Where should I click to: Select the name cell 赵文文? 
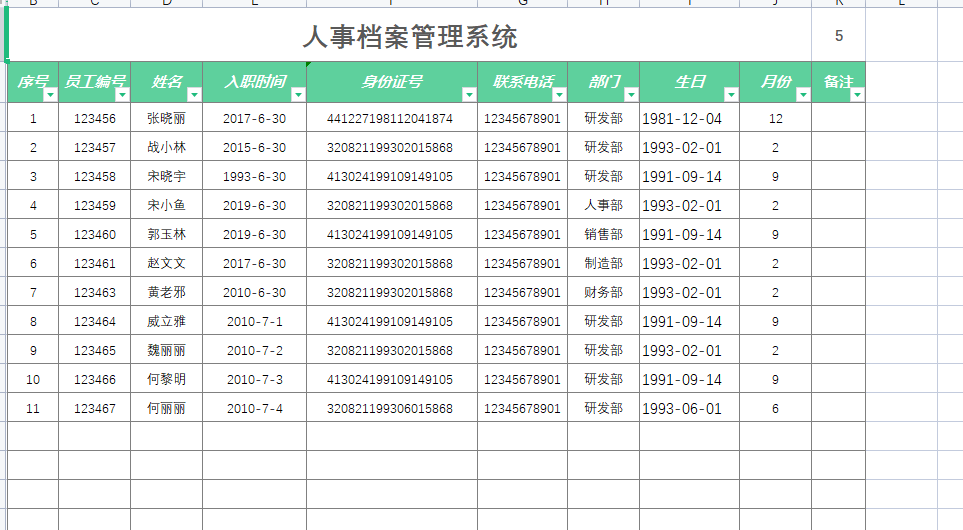(166, 263)
